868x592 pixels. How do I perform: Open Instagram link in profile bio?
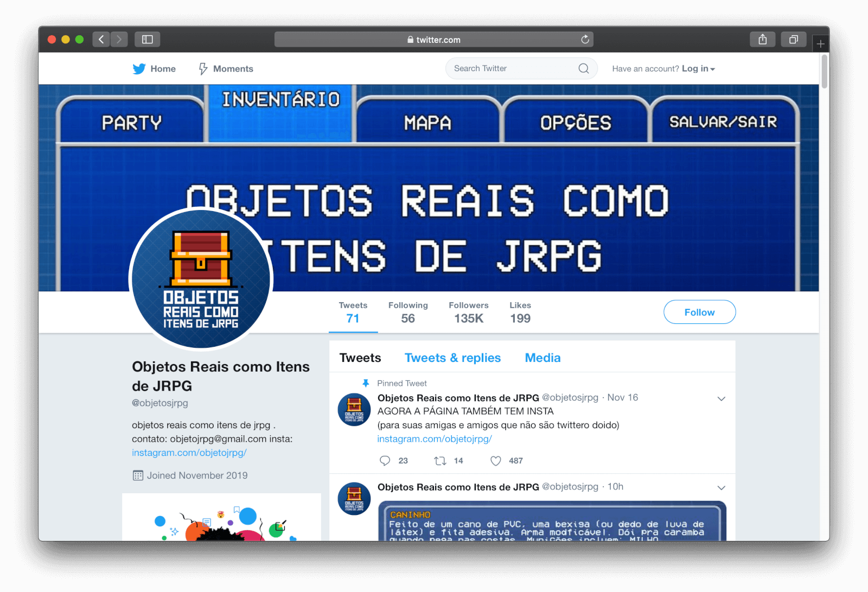189,453
